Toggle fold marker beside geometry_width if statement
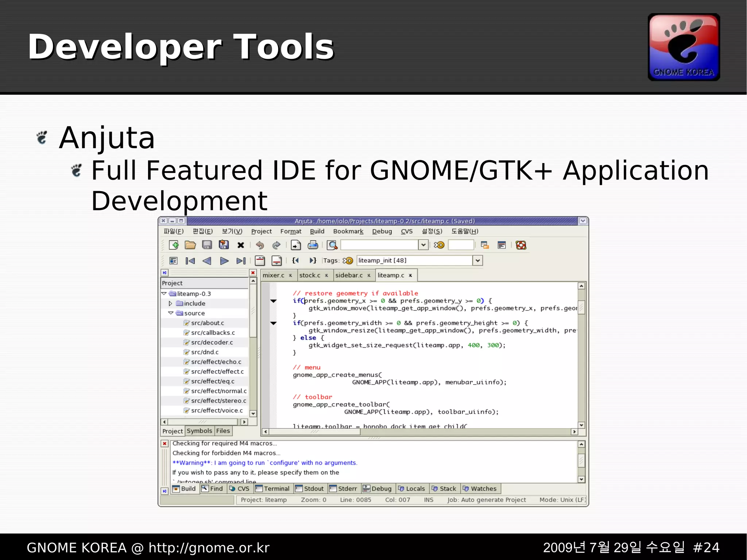The image size is (747, 560). click(273, 323)
